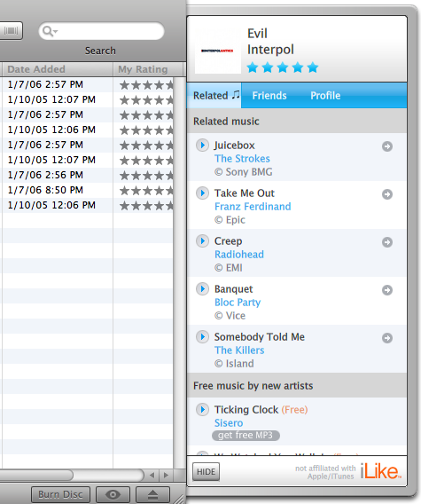421x504 pixels.
Task: Switch to the Friends tab
Action: click(269, 96)
